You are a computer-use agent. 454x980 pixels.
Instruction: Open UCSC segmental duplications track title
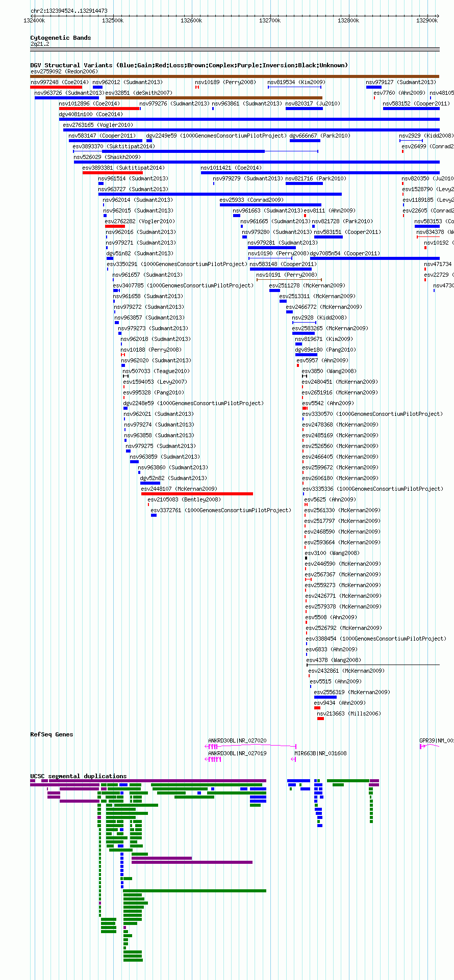point(78,776)
